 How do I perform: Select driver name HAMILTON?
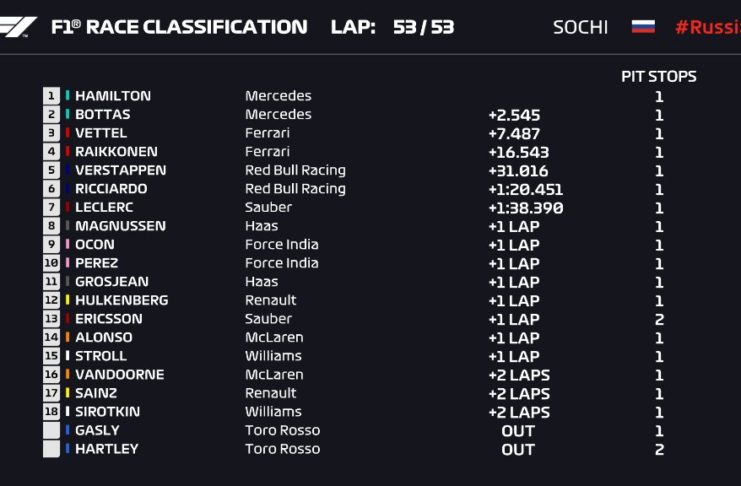pyautogui.click(x=113, y=96)
